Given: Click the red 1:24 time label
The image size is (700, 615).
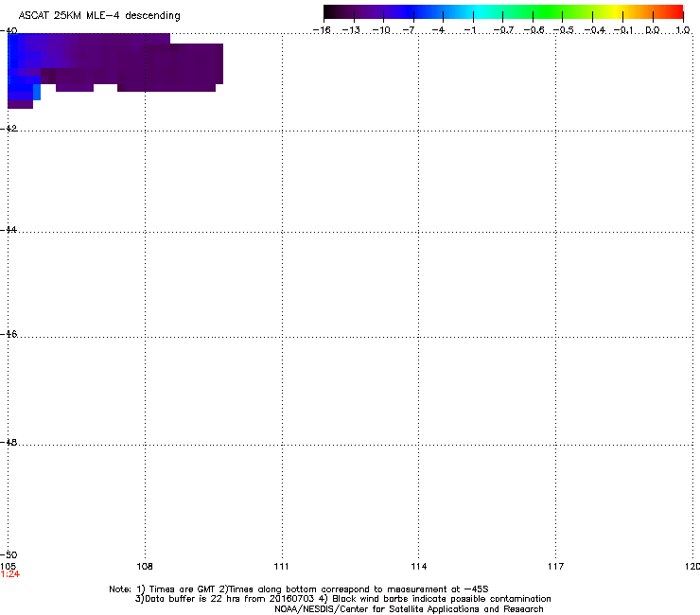Looking at the screenshot, I should [x=10, y=574].
